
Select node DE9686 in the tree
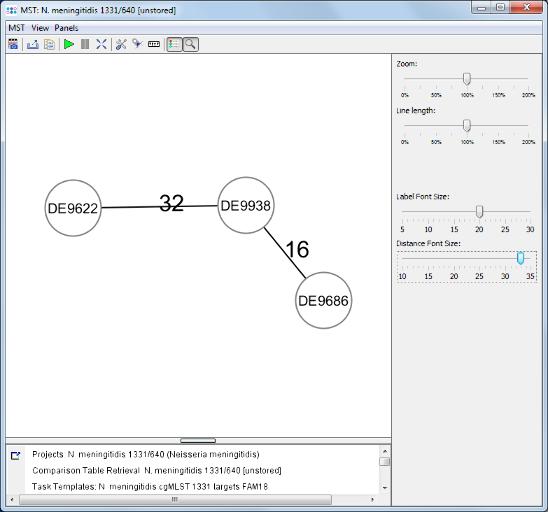(x=324, y=301)
